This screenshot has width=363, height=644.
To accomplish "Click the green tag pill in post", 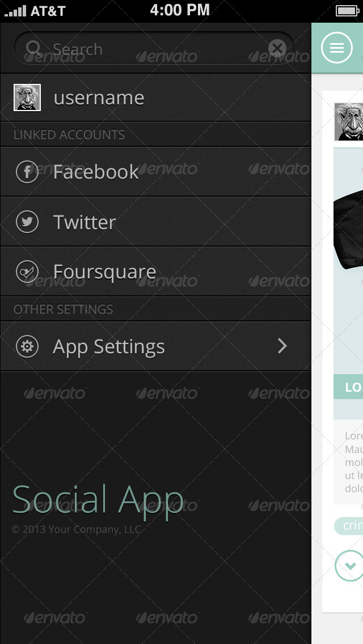I will click(349, 526).
